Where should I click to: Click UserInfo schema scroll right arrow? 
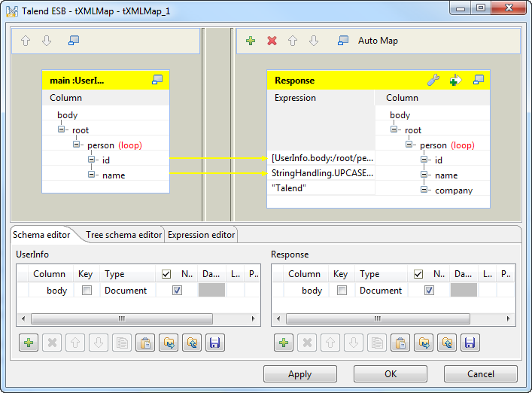pyautogui.click(x=253, y=318)
